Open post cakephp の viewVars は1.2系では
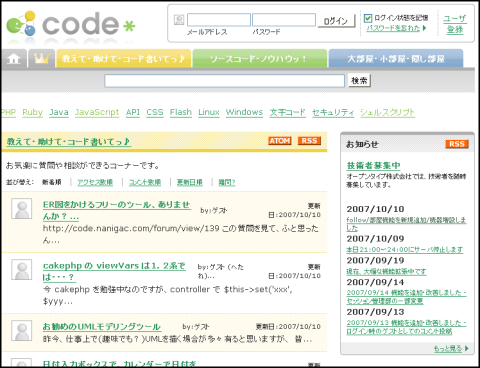Image resolution: width=480 pixels, height=368 pixels. tap(114, 271)
